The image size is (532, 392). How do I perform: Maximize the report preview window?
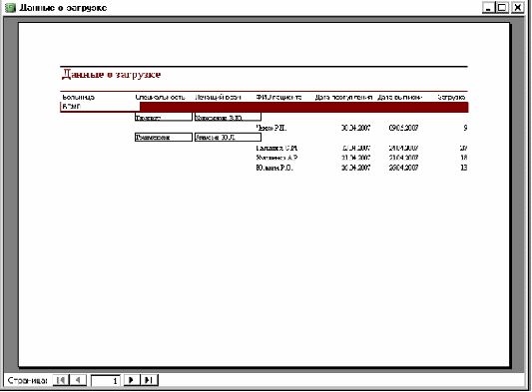click(502, 7)
